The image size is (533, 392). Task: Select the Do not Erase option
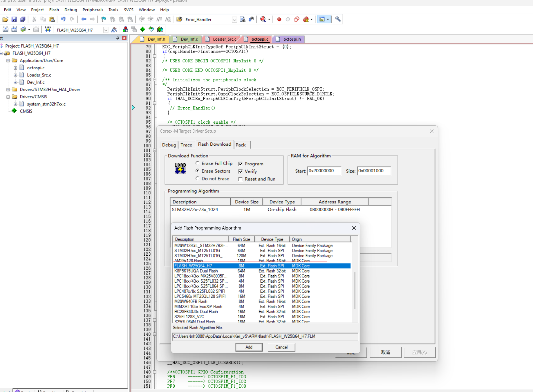pos(198,178)
